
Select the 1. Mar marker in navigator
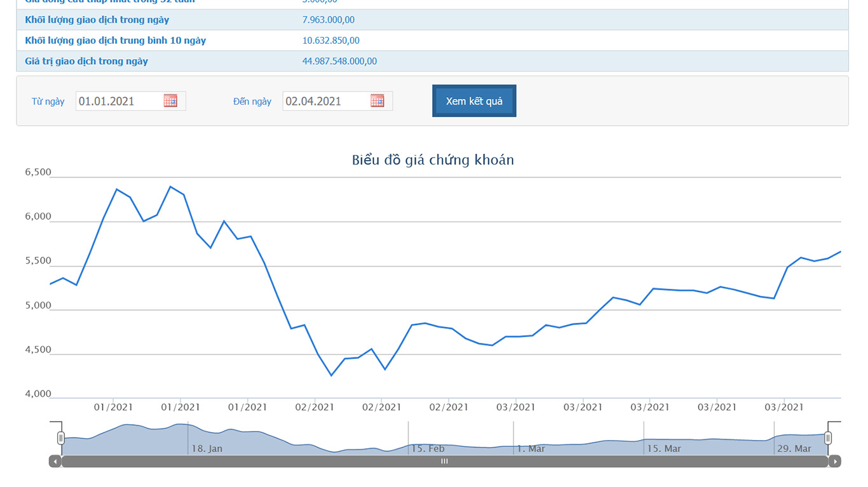[531, 448]
